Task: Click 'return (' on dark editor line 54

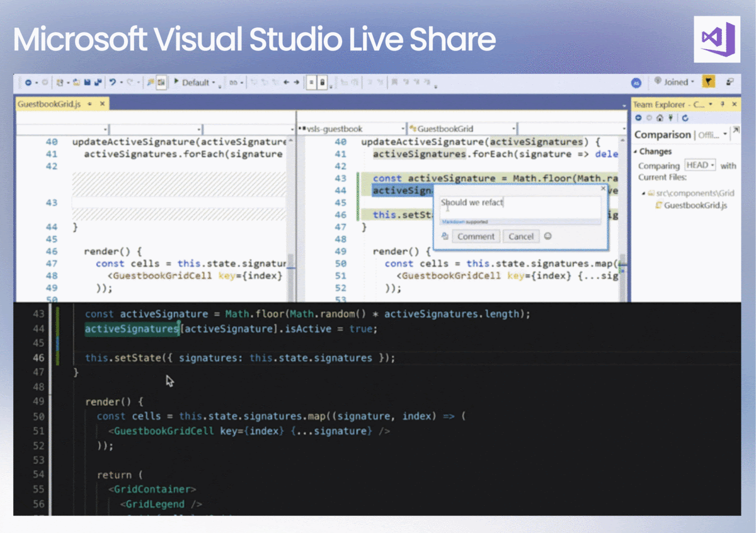Action: 120,474
